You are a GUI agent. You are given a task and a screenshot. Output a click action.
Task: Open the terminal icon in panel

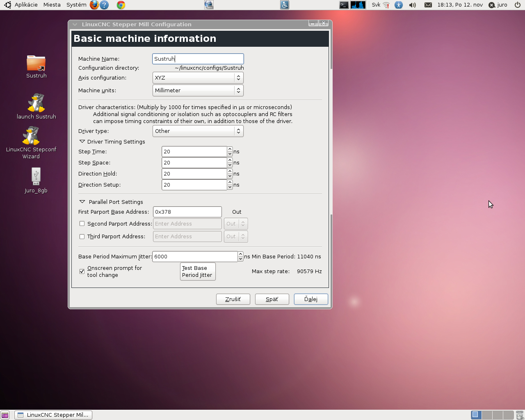pos(344,5)
